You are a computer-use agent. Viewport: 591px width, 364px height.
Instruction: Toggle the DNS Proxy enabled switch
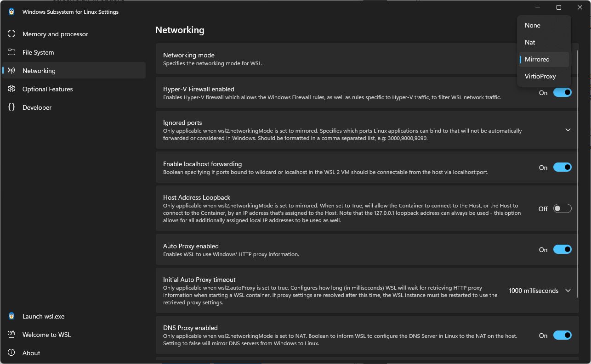click(562, 336)
